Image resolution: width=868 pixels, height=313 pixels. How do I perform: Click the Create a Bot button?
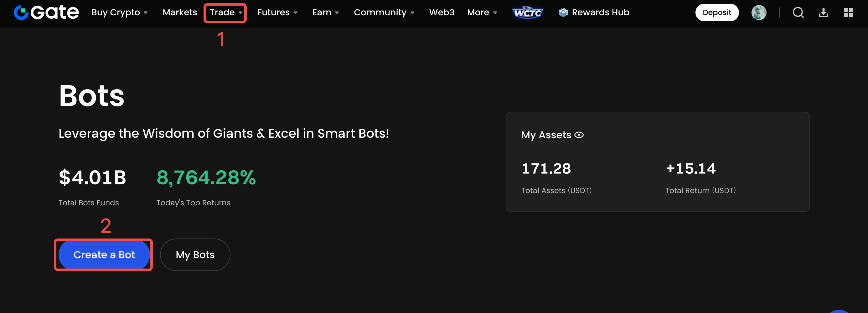[x=104, y=255]
